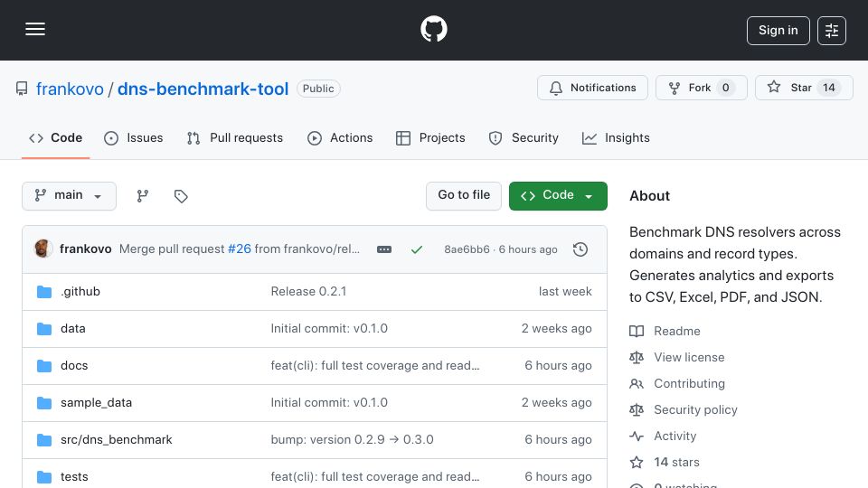Expand the green Code dropdown
The image size is (868, 488).
coord(558,196)
